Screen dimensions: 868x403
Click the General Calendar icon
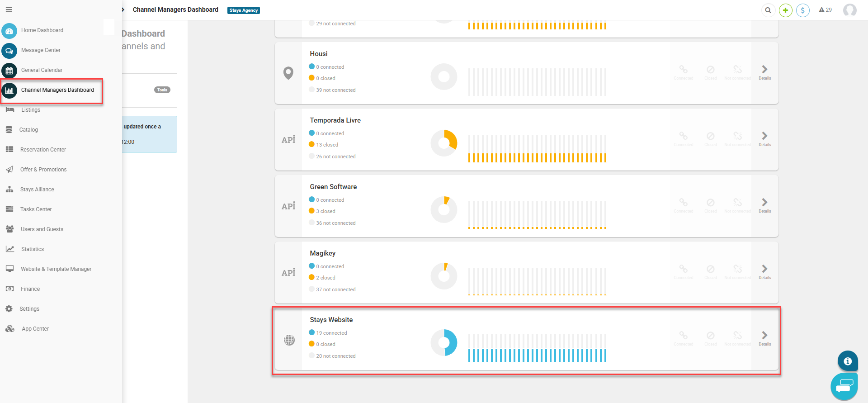click(x=9, y=71)
